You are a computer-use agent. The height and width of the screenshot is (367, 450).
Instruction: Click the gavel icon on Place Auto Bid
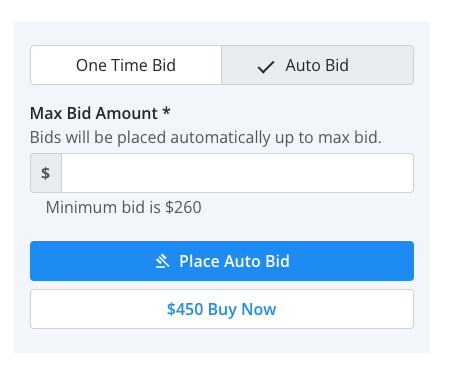pyautogui.click(x=163, y=261)
